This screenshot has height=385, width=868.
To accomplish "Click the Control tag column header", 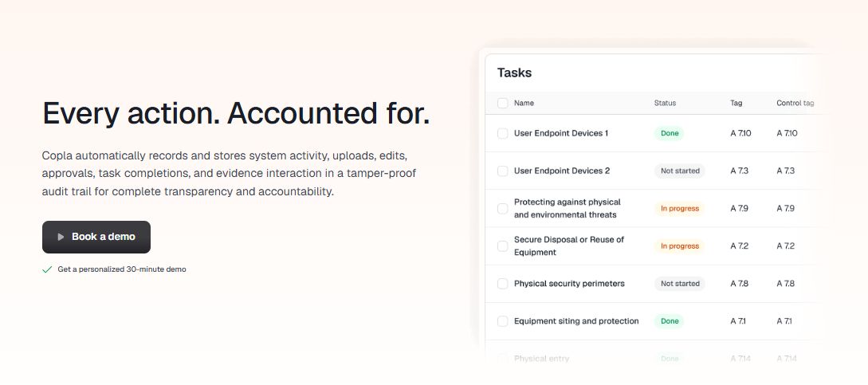I will pyautogui.click(x=795, y=103).
